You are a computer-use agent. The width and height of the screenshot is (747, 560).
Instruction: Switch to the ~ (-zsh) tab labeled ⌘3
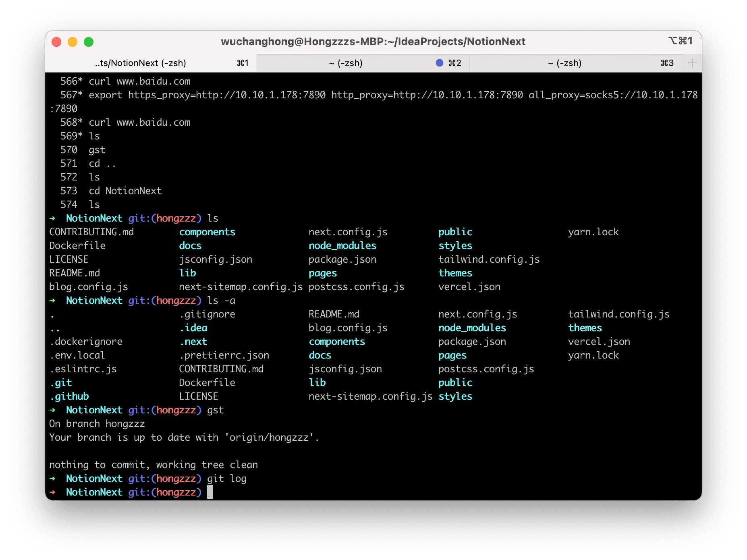click(x=564, y=63)
